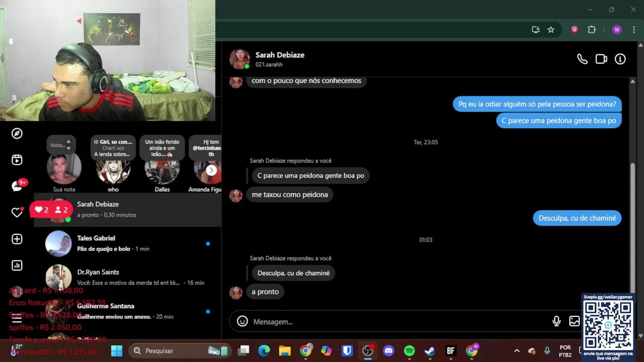Click 'Pq eu ia odiar alguém' message
644x362 pixels.
pyautogui.click(x=537, y=104)
